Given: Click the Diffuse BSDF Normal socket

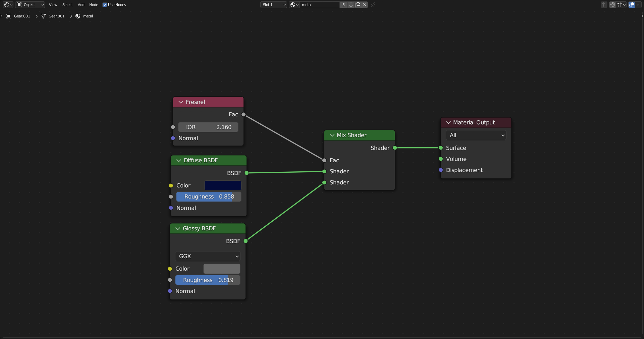Looking at the screenshot, I should click(x=171, y=208).
